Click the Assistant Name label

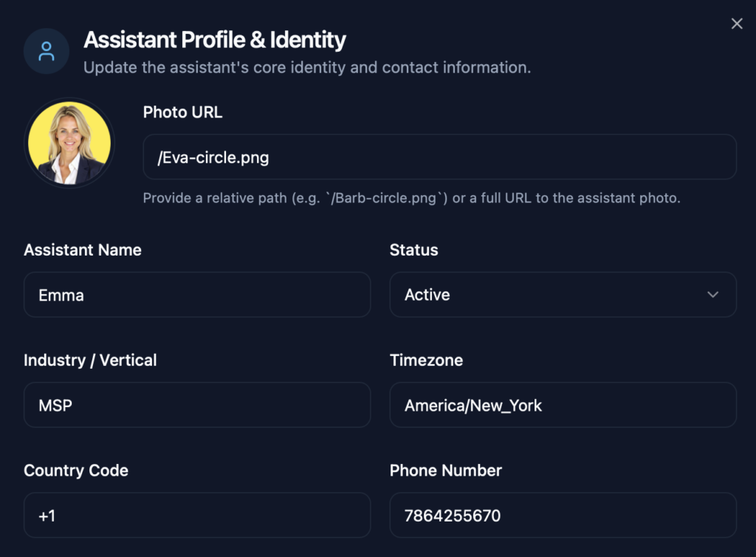[83, 250]
